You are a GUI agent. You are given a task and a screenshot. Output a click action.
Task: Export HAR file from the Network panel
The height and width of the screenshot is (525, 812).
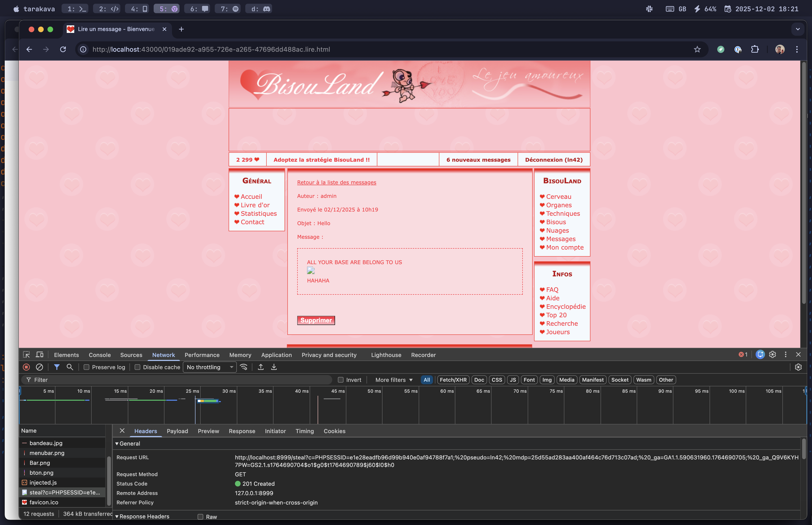point(274,367)
